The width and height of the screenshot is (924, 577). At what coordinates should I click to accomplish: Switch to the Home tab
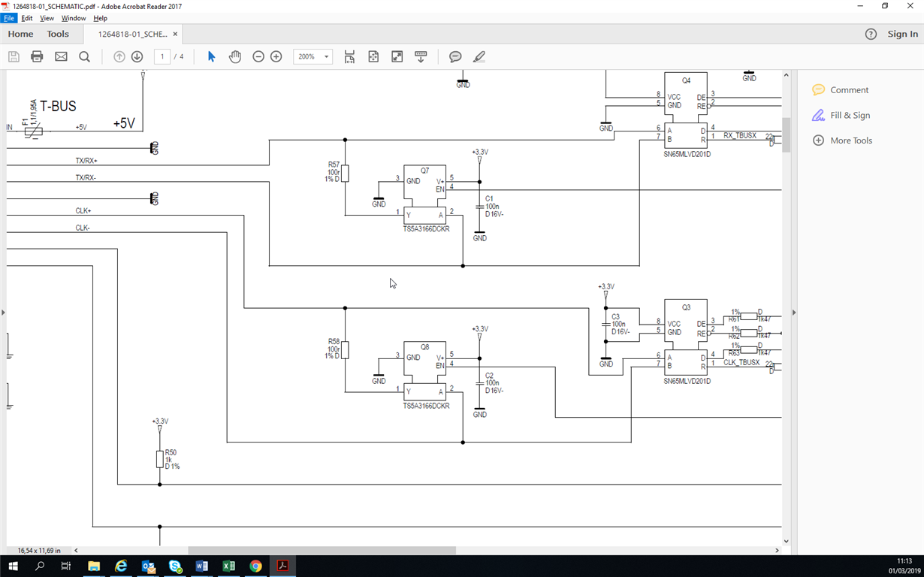click(x=20, y=34)
